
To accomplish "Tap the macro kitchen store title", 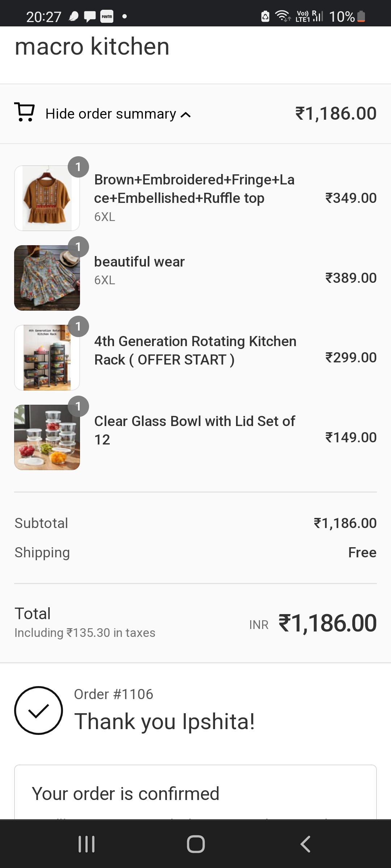I will (92, 47).
